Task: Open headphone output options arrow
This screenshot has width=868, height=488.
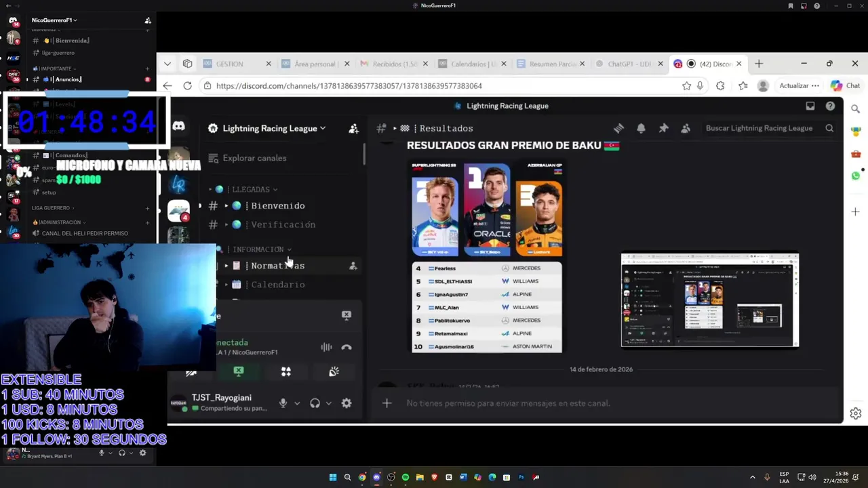Action: 329,403
